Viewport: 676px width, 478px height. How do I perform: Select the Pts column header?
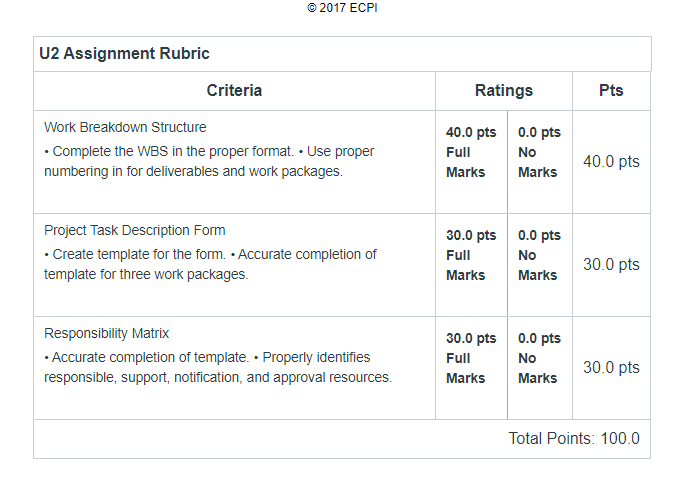click(611, 91)
